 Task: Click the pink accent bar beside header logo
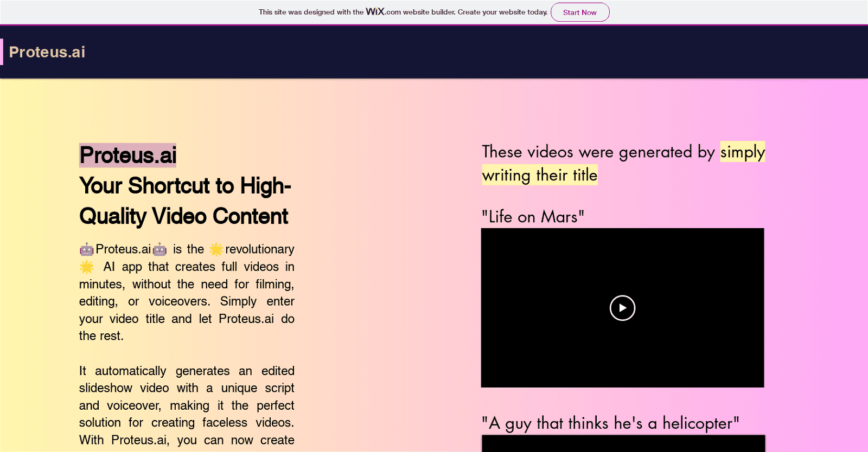pyautogui.click(x=2, y=52)
